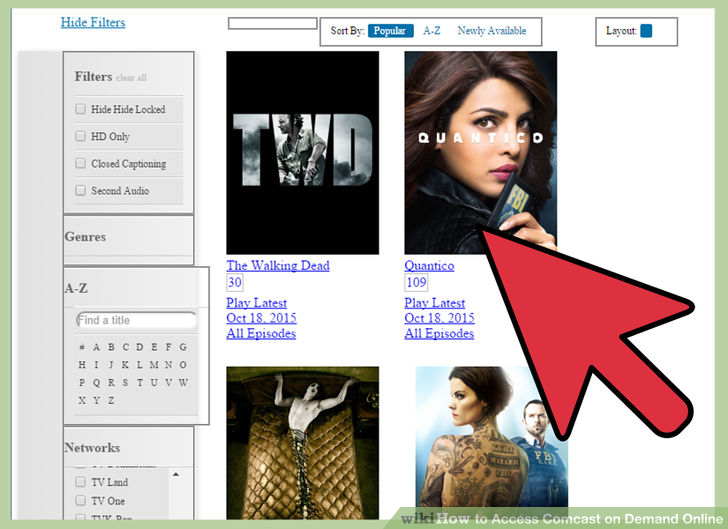Image resolution: width=728 pixels, height=529 pixels.
Task: Play Latest for Quantico
Action: click(435, 303)
